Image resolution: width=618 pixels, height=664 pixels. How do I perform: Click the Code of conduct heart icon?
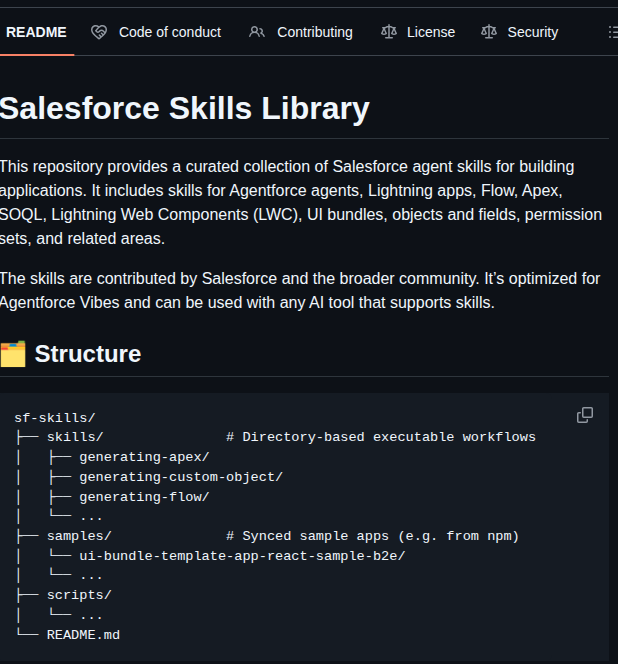[99, 32]
